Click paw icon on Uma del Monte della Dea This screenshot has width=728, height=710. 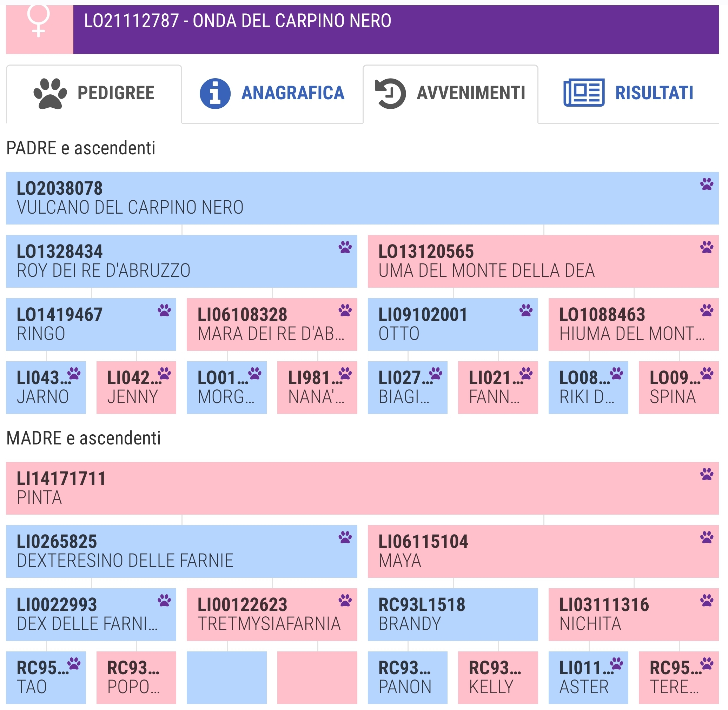click(x=706, y=247)
